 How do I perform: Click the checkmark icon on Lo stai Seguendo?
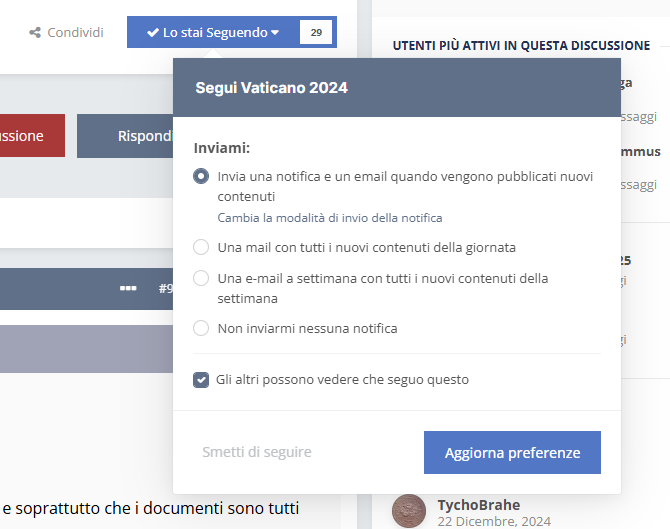(x=152, y=32)
